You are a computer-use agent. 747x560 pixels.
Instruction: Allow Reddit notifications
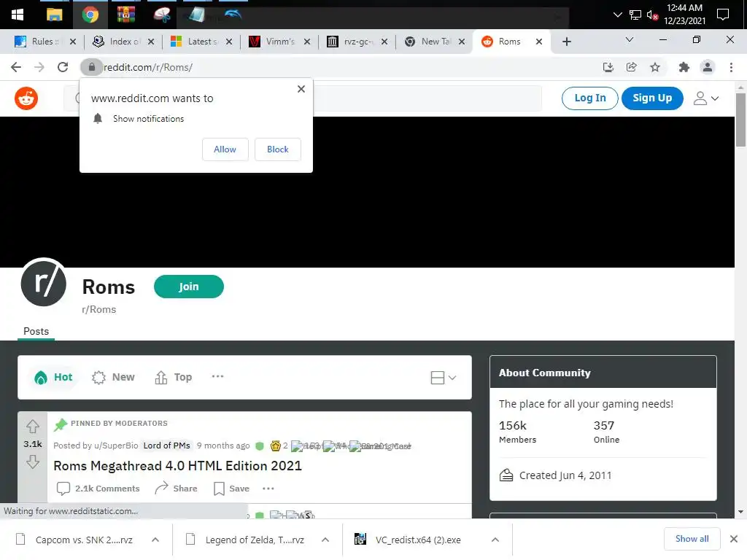pos(225,149)
